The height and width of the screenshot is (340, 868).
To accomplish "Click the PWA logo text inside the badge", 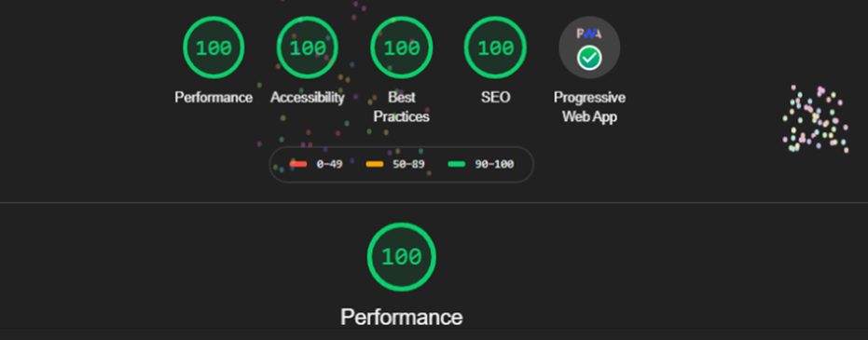I will [589, 34].
